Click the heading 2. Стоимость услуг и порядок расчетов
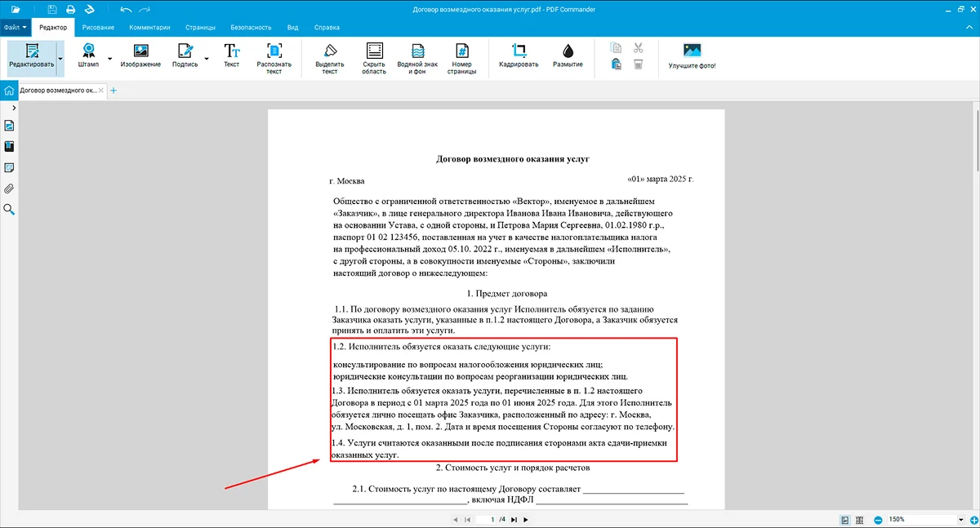This screenshot has width=980, height=528. (512, 468)
